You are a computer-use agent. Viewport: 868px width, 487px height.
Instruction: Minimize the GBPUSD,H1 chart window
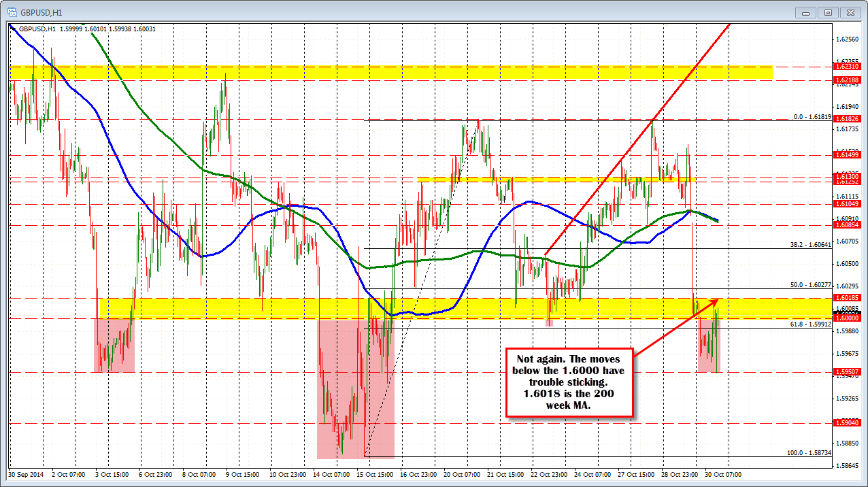click(807, 12)
